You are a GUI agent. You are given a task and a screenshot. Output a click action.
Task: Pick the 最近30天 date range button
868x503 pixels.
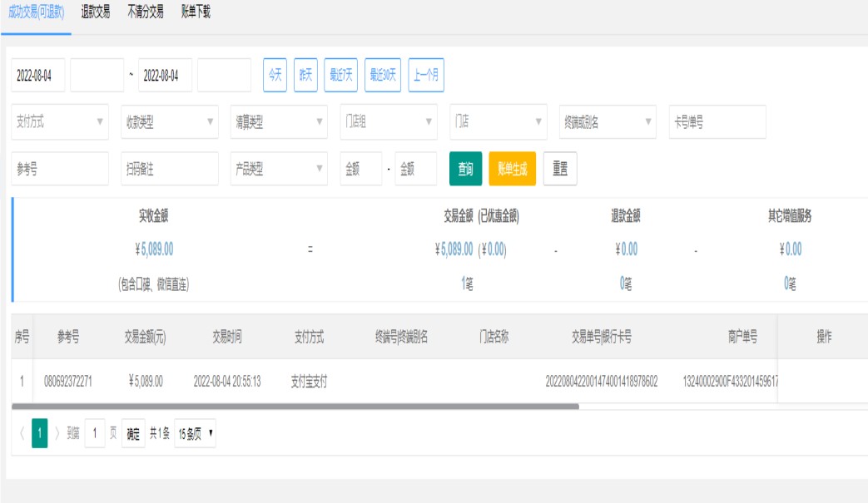click(383, 75)
